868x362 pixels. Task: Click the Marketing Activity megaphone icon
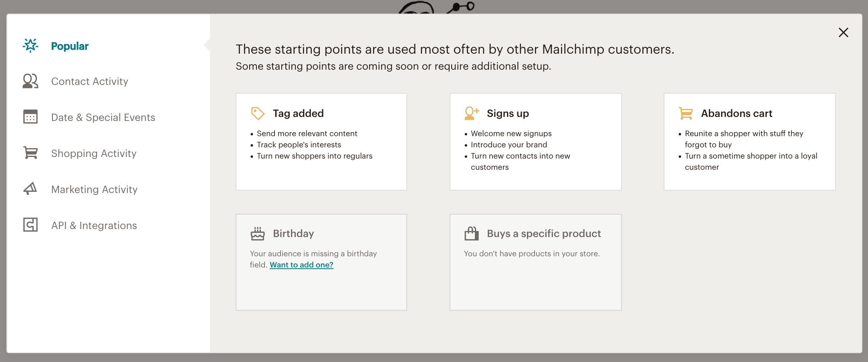point(30,189)
